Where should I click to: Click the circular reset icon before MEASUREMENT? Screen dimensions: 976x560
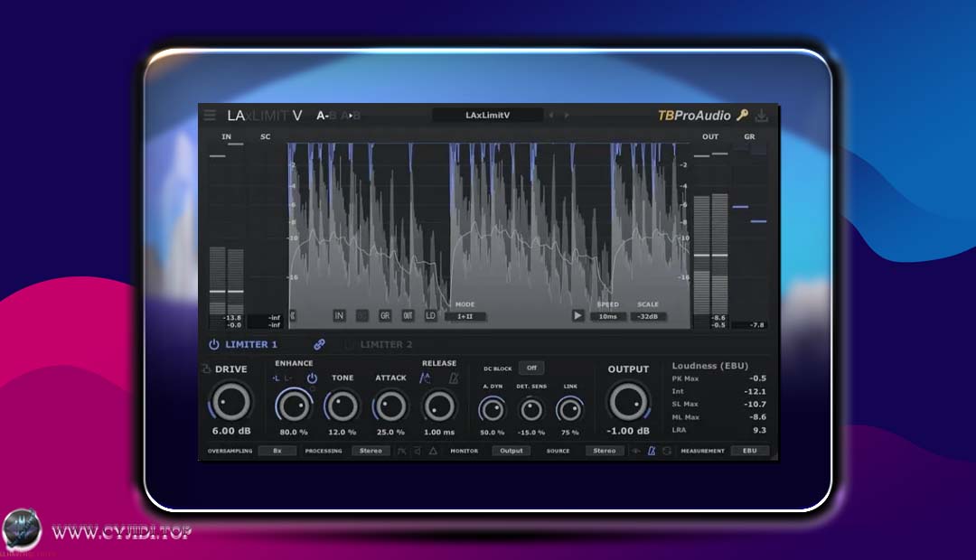click(667, 451)
